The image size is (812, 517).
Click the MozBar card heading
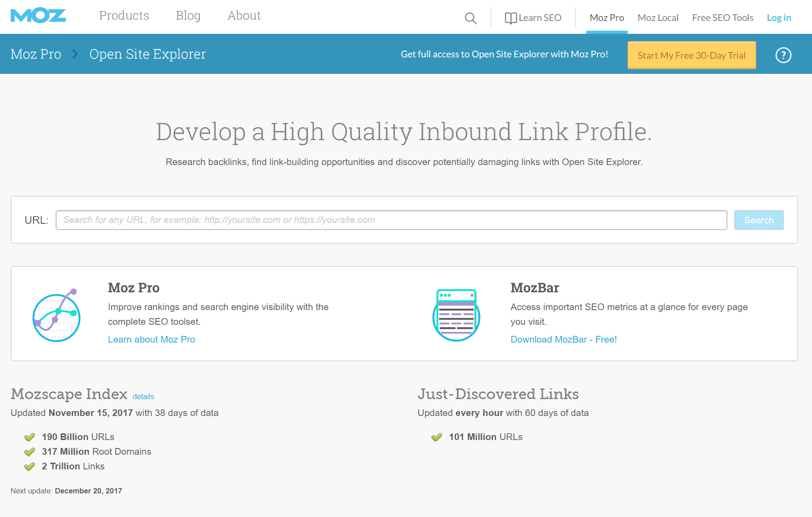tap(535, 288)
